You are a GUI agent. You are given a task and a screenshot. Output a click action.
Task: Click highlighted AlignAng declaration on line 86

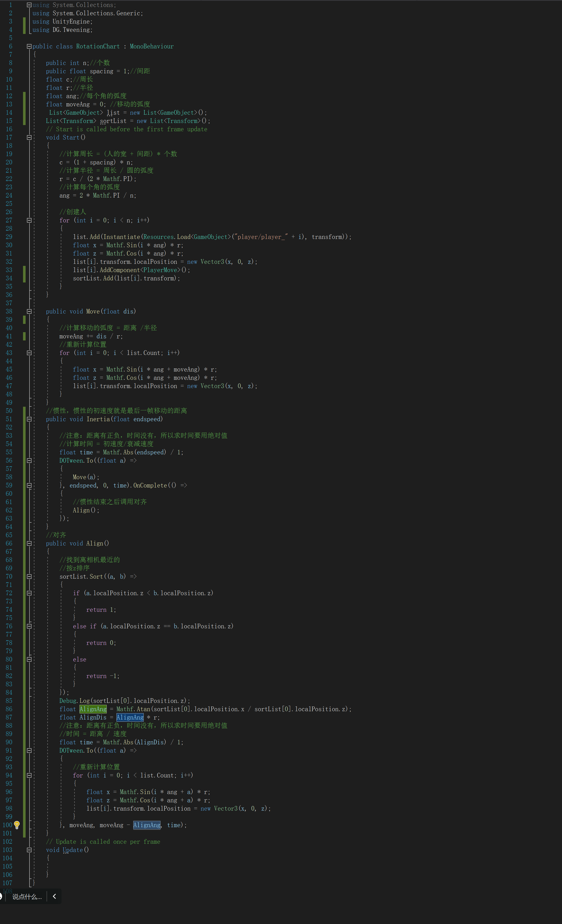click(x=93, y=709)
